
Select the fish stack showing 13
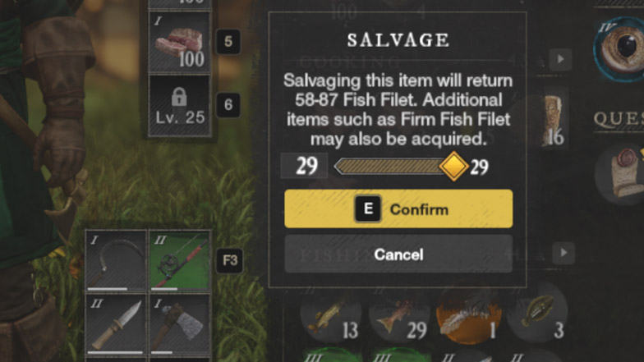point(331,317)
